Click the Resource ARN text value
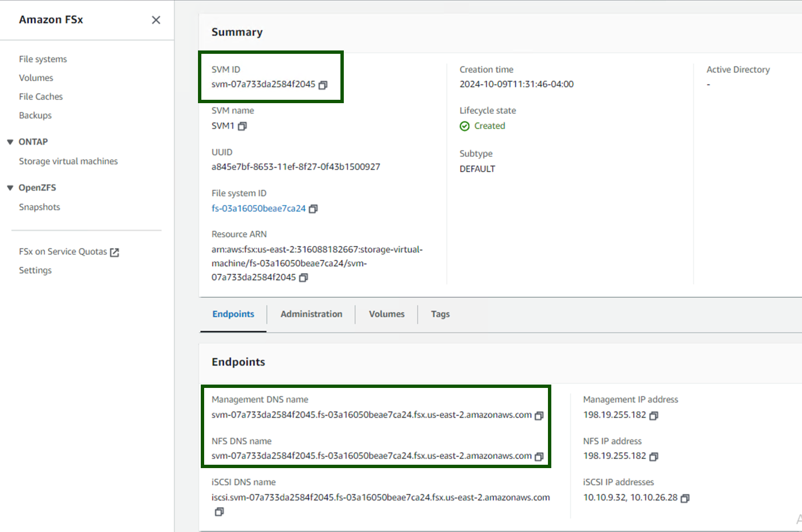 point(317,263)
